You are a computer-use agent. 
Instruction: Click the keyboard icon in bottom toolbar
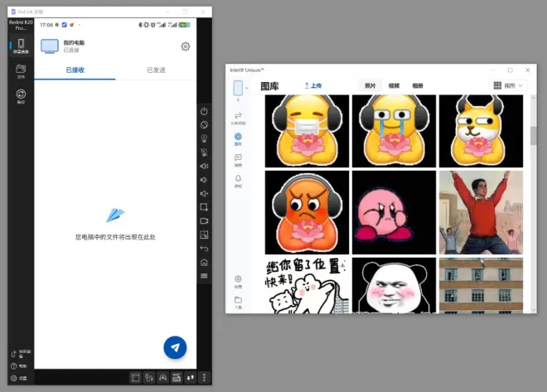(177, 377)
